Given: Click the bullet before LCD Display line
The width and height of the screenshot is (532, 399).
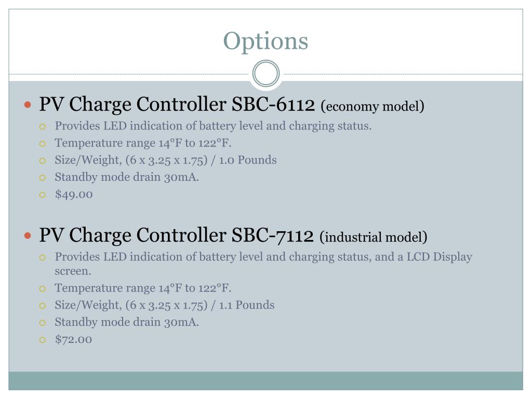Looking at the screenshot, I should (x=43, y=258).
